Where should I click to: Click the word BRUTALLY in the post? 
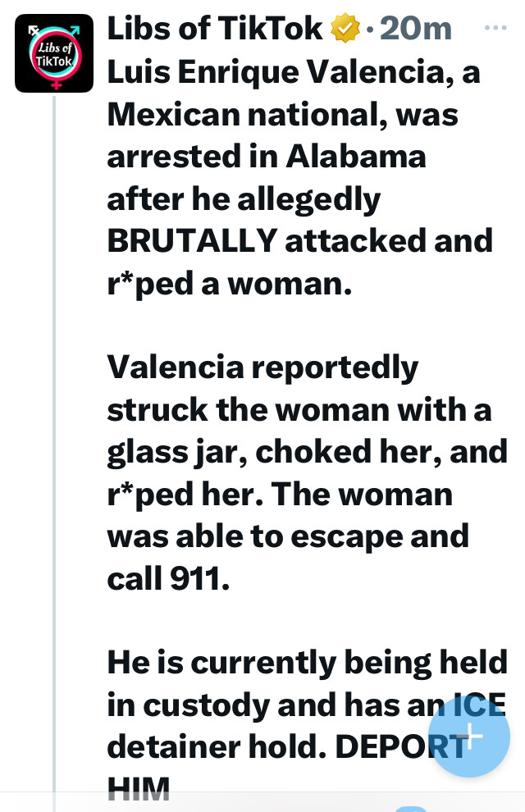(192, 241)
